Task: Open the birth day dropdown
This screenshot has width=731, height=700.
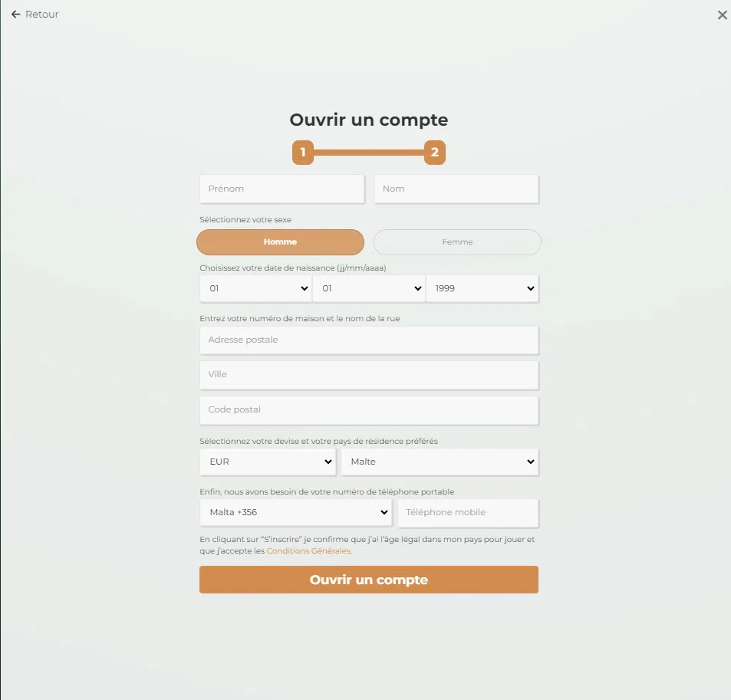Action: [x=256, y=288]
